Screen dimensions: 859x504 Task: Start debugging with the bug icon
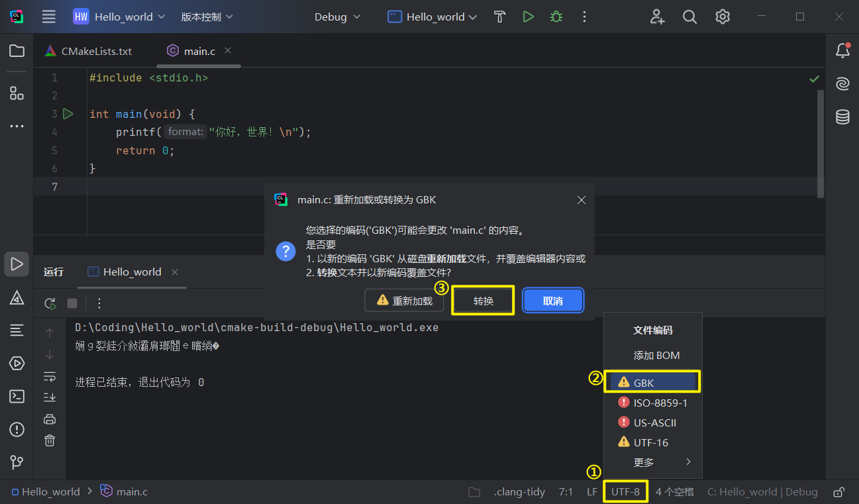coord(556,17)
